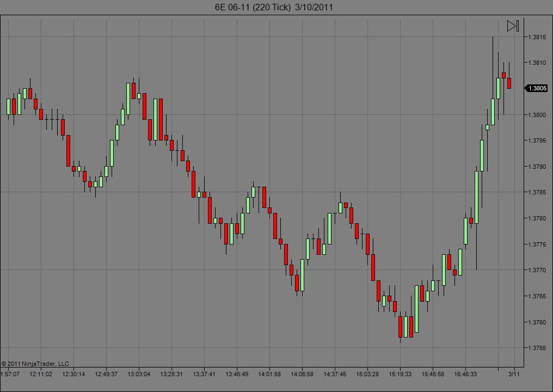553x392 pixels.
Task: Click the 13:28:31 time axis label
Action: click(171, 374)
